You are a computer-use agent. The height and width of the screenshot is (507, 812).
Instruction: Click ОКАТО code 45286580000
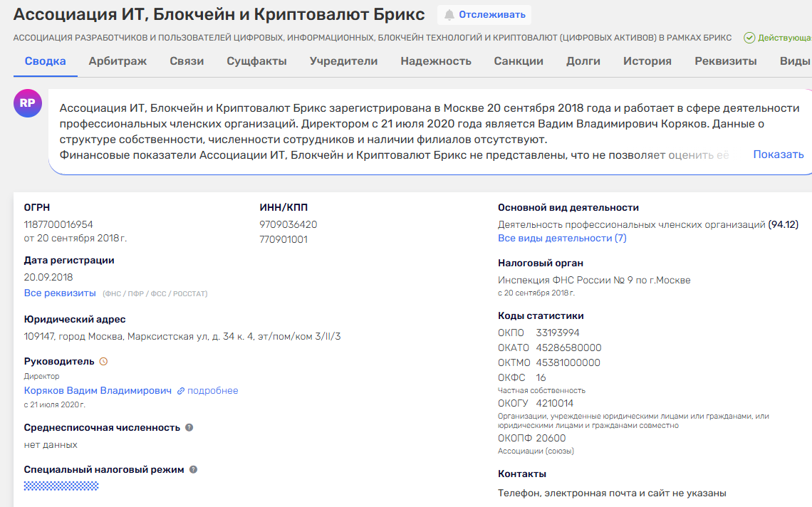[x=568, y=347]
